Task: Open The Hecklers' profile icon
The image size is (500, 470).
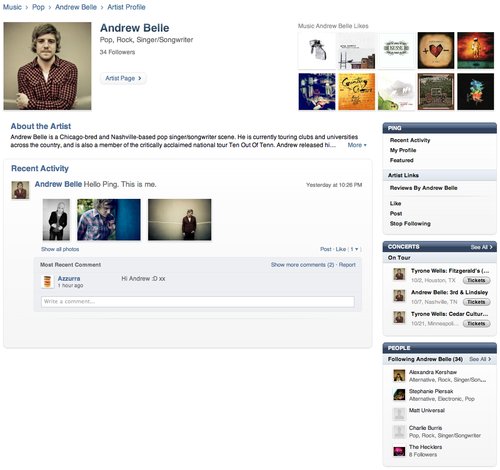Action: point(399,451)
